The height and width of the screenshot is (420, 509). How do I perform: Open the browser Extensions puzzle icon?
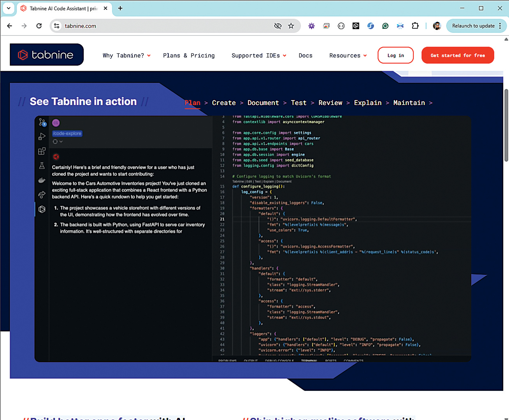coord(415,26)
